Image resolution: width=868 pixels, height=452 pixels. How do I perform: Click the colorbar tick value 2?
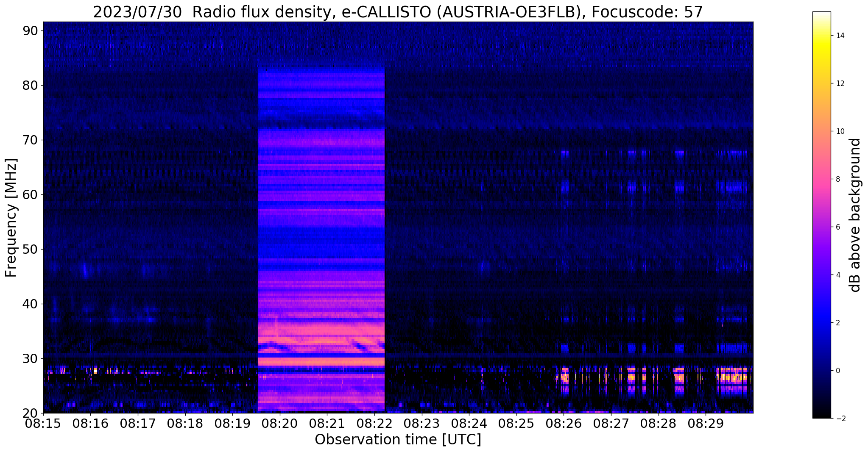click(837, 323)
